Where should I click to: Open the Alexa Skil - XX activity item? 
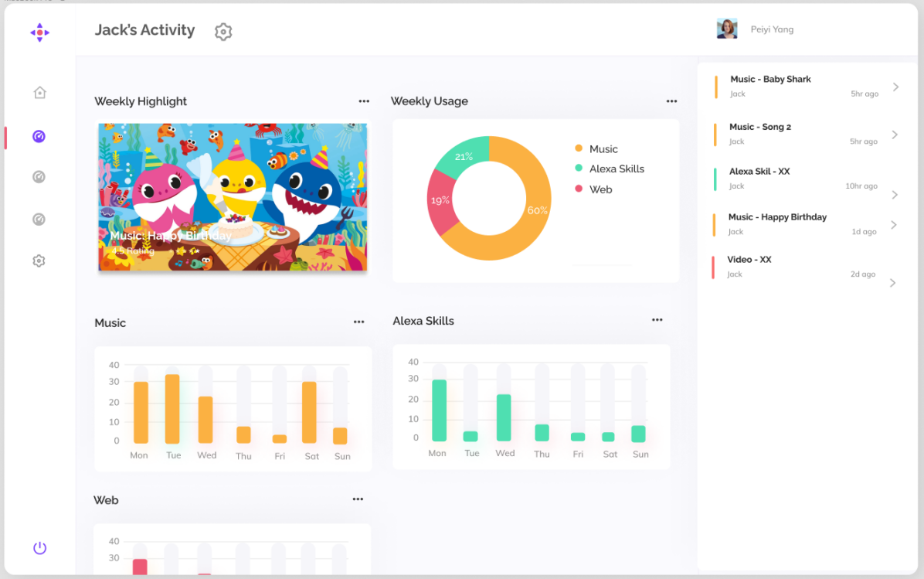804,179
